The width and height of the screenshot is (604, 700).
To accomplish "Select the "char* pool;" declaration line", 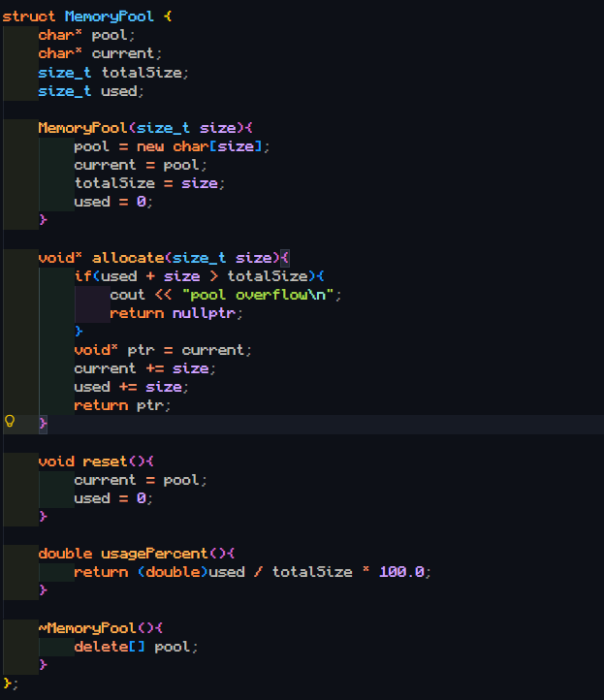I will (86, 35).
